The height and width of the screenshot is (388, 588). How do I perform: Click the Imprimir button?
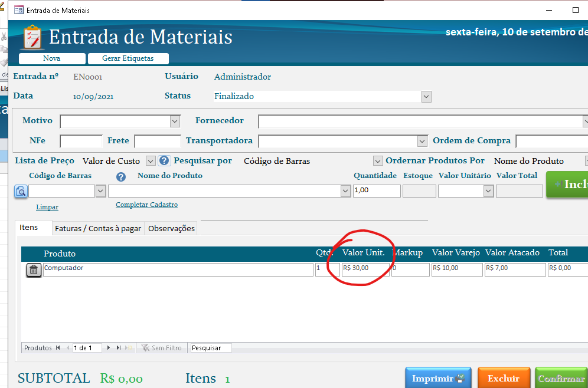click(x=438, y=378)
